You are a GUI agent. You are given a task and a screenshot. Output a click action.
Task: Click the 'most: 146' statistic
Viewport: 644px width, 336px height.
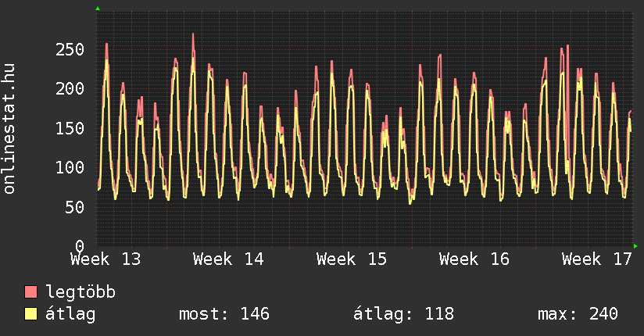[224, 314]
